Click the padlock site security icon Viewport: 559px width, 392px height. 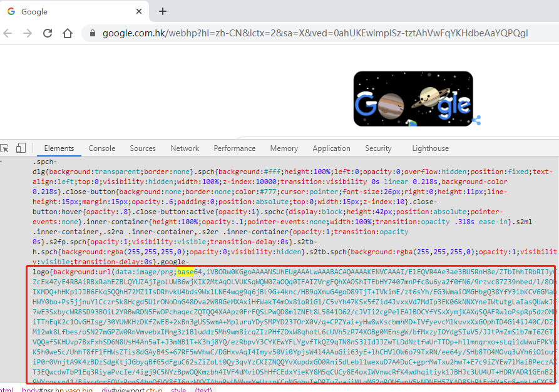93,33
